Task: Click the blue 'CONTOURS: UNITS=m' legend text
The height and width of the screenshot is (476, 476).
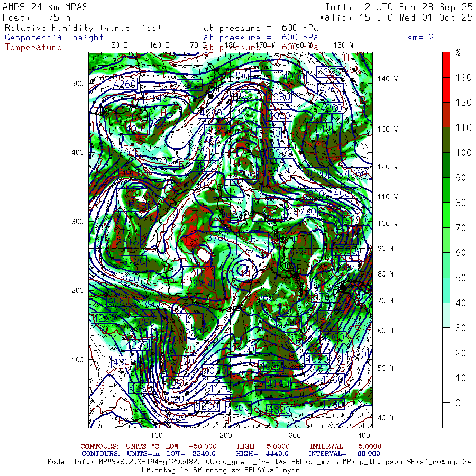Action: [121, 454]
